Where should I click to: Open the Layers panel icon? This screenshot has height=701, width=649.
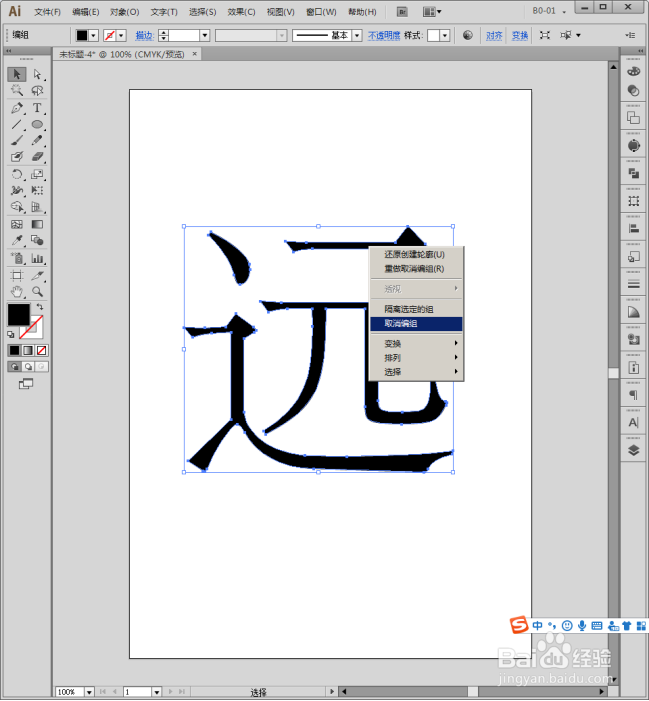(633, 450)
